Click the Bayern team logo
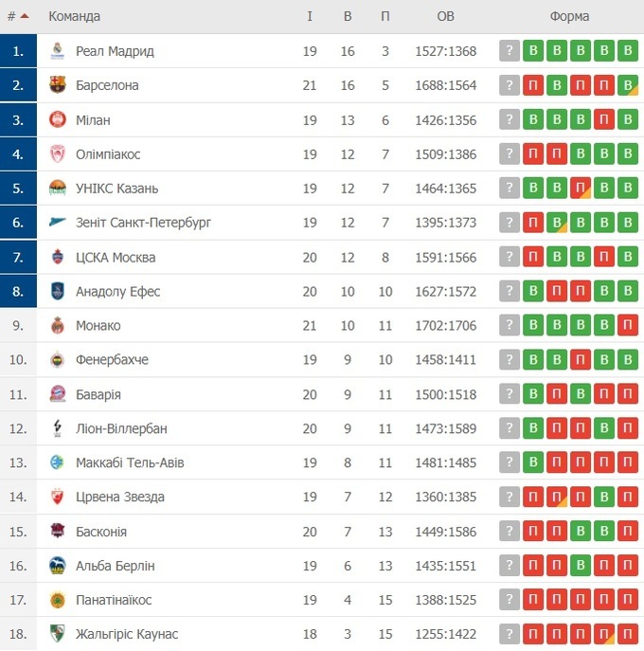 tap(57, 394)
